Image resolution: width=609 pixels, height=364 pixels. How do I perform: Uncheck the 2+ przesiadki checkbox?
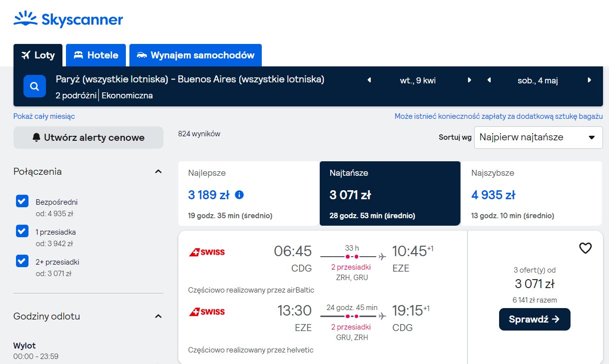[x=22, y=261]
